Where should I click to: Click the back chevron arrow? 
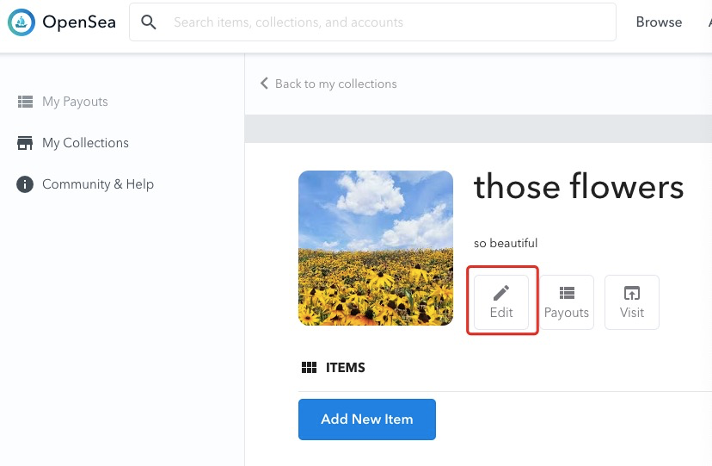click(x=264, y=83)
